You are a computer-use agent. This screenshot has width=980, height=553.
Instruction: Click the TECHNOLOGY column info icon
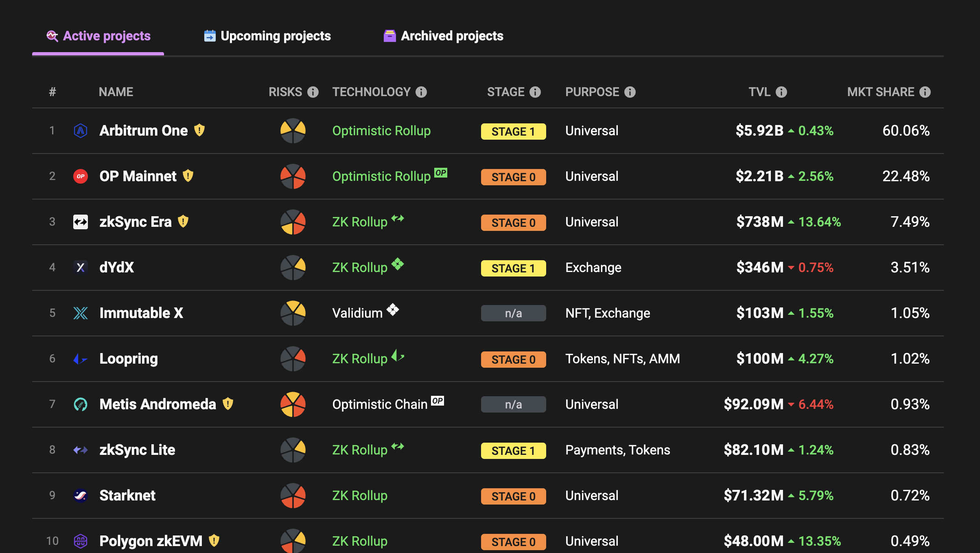click(x=421, y=92)
